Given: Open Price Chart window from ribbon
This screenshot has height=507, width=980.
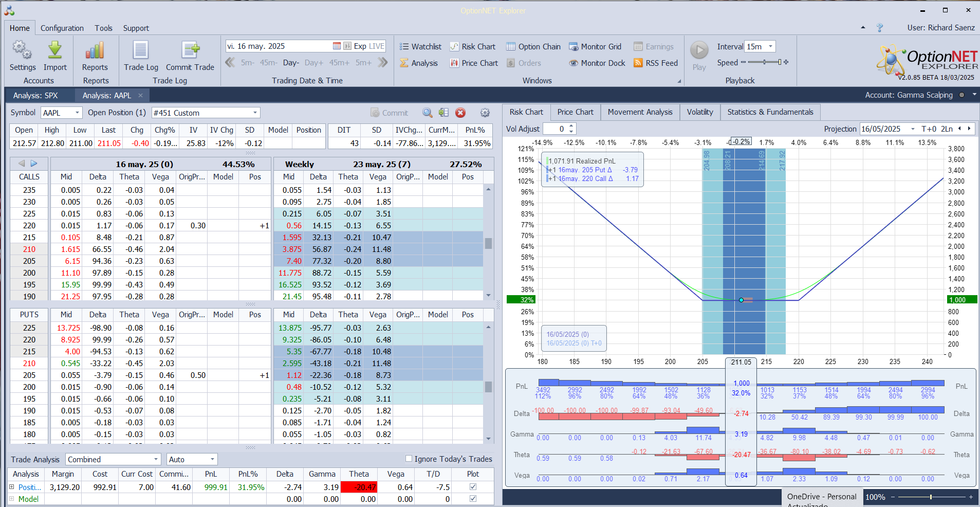Looking at the screenshot, I should tap(474, 63).
